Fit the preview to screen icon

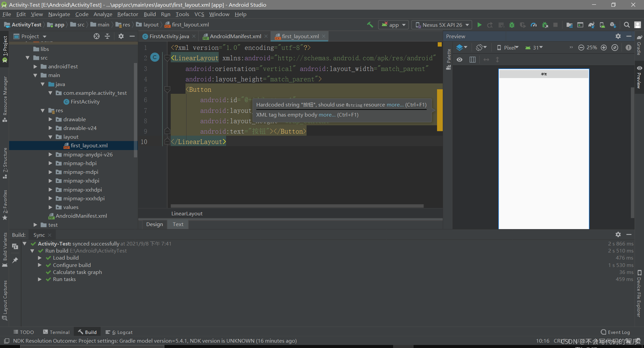tap(615, 48)
